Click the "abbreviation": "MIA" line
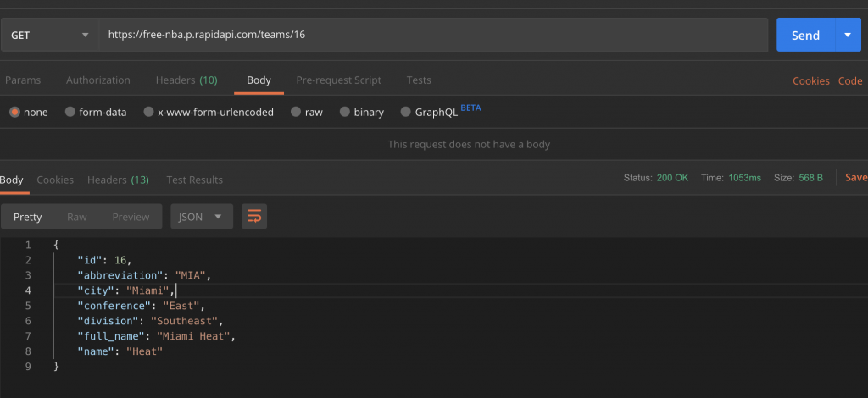This screenshot has width=868, height=398. [x=144, y=275]
